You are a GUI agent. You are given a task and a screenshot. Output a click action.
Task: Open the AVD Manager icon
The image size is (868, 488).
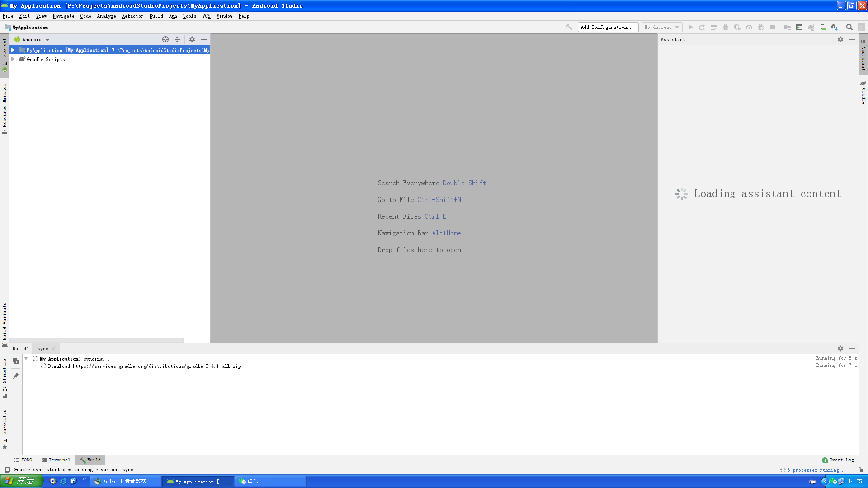(x=823, y=27)
